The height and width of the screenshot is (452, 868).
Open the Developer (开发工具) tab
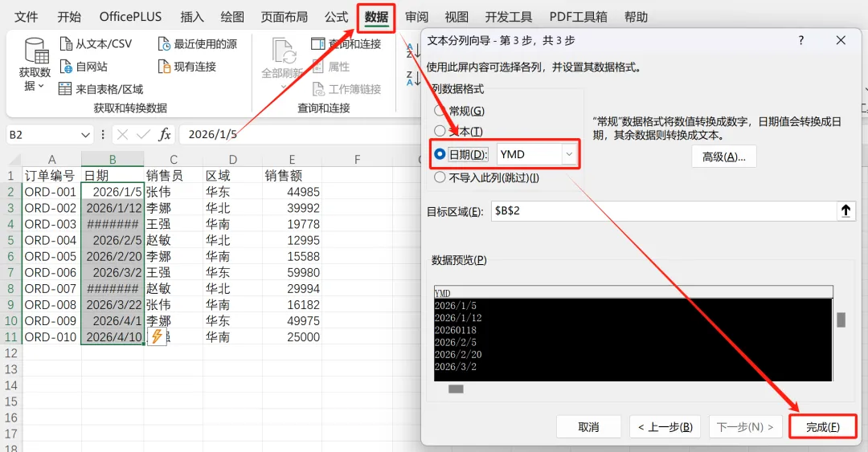coord(509,17)
